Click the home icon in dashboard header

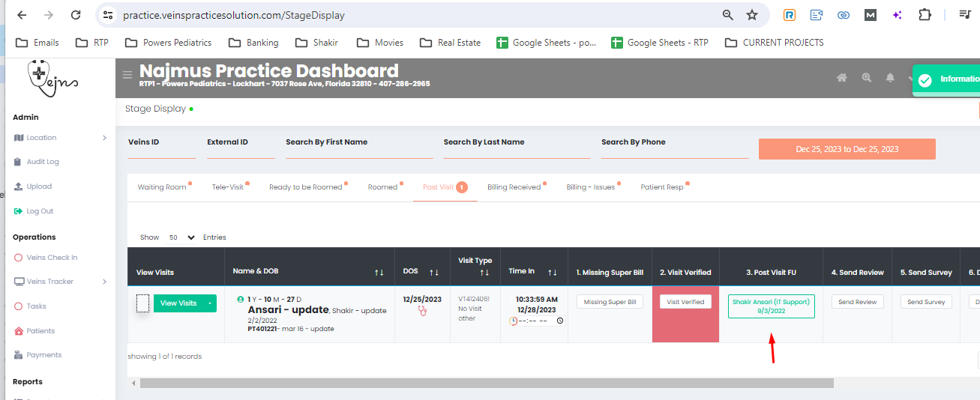tap(842, 77)
